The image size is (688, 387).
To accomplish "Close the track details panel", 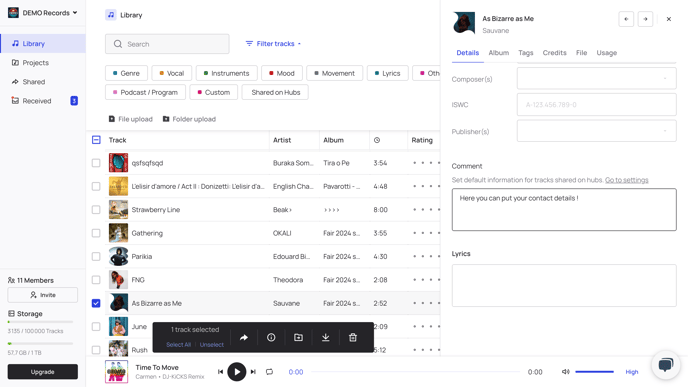I will tap(669, 19).
